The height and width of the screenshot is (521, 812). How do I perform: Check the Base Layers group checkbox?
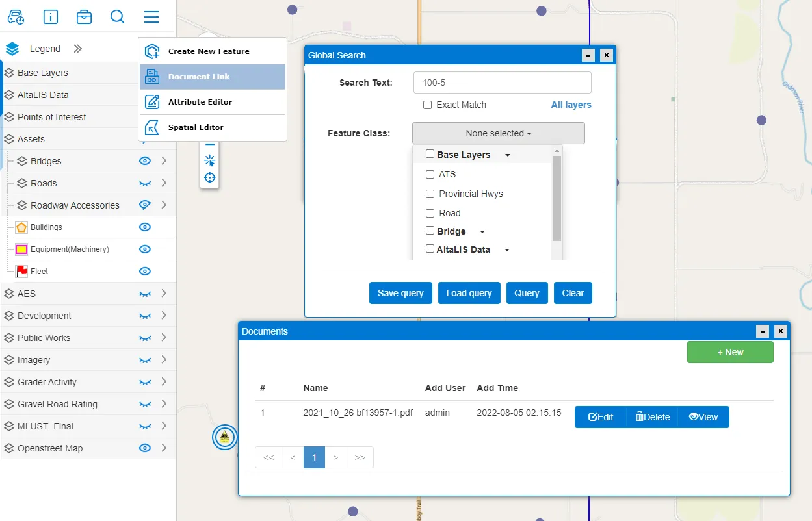tap(430, 154)
